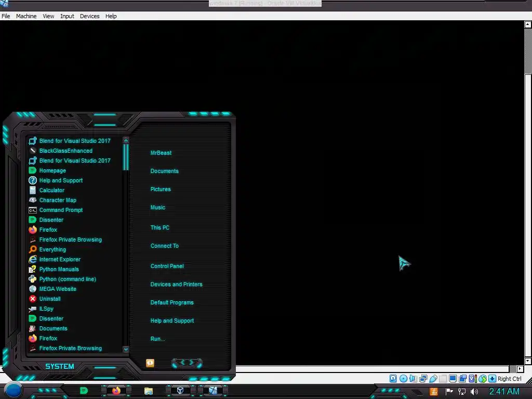Click VirtualBox USB devices status icon

click(433, 379)
